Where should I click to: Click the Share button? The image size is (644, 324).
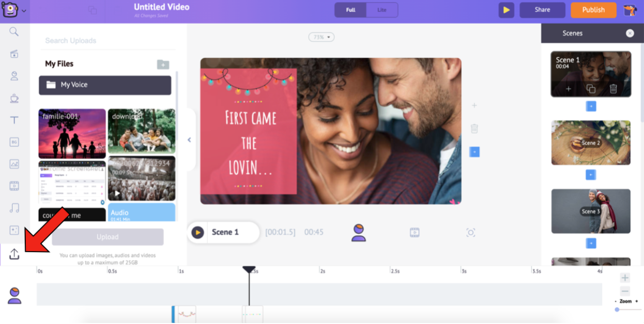coord(542,10)
